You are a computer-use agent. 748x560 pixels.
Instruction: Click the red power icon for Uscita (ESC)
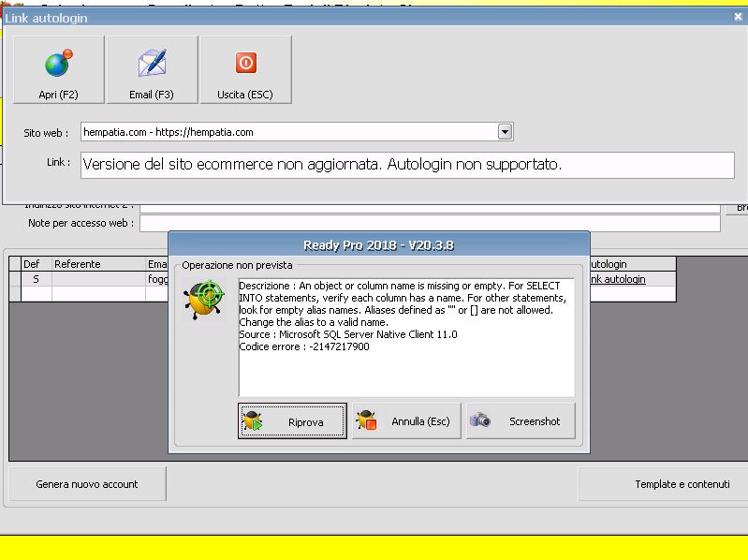pos(246,63)
